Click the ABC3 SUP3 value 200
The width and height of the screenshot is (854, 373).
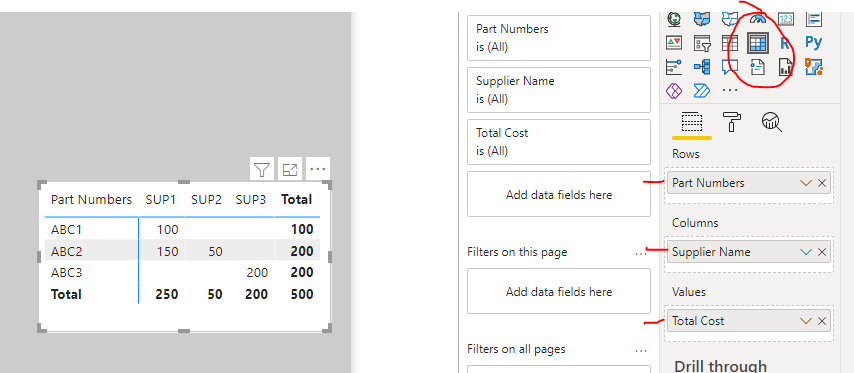click(257, 272)
